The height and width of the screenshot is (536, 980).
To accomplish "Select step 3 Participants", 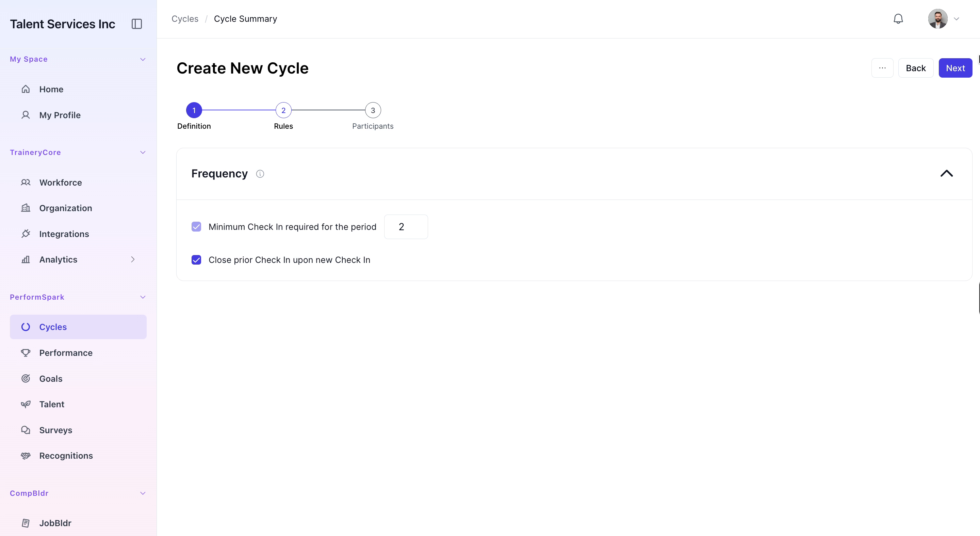I will (x=373, y=110).
